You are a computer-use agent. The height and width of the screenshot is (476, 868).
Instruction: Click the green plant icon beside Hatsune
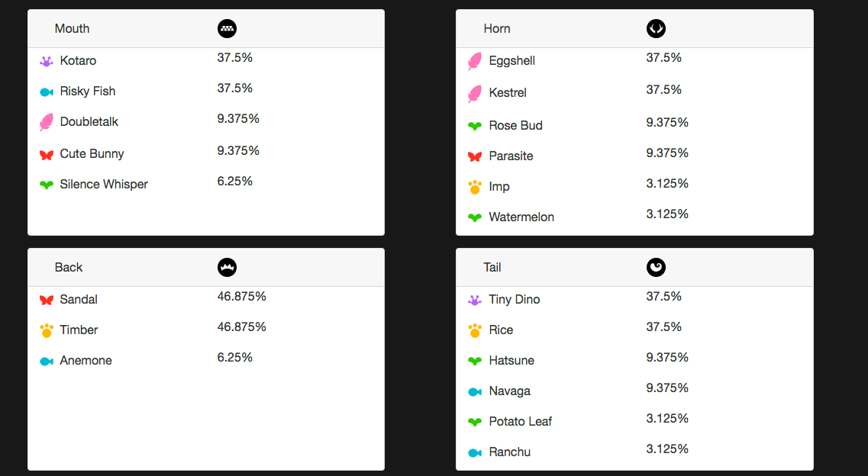pyautogui.click(x=475, y=361)
